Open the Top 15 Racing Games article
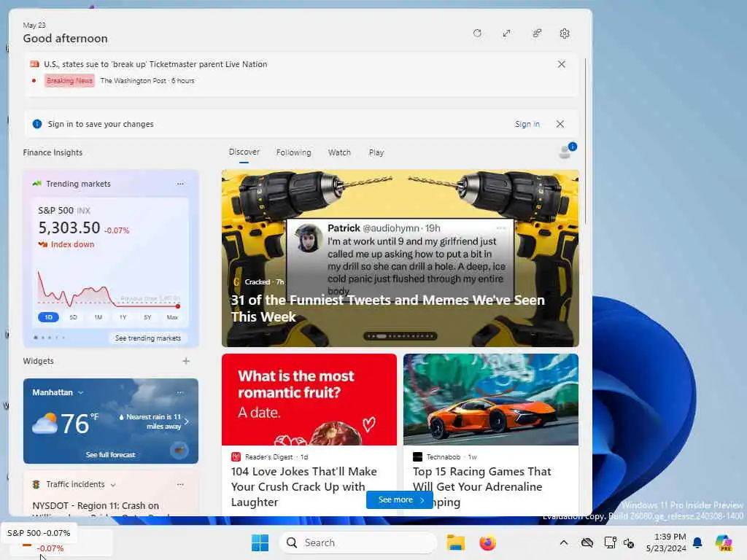The width and height of the screenshot is (747, 560). pos(481,486)
